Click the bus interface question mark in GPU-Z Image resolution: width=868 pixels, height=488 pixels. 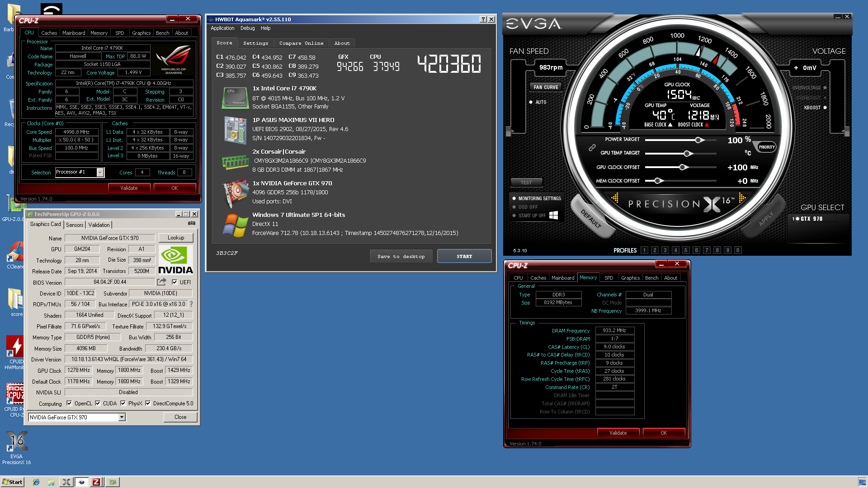(191, 304)
